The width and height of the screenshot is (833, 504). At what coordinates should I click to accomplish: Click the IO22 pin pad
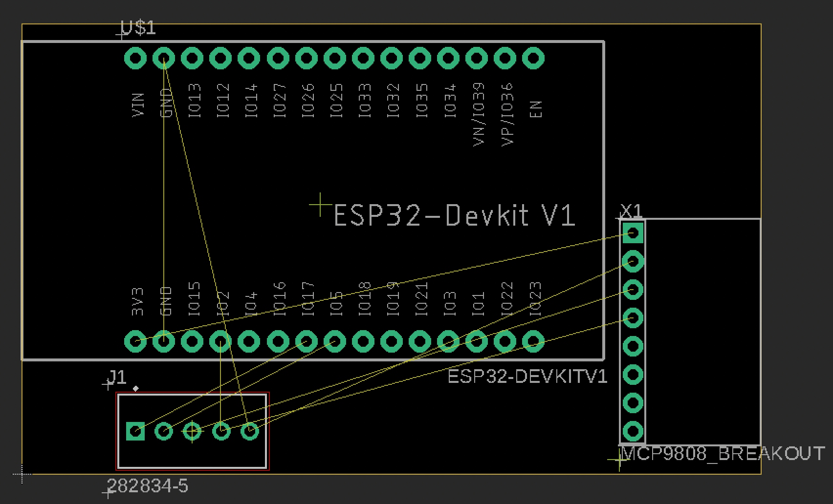point(504,341)
